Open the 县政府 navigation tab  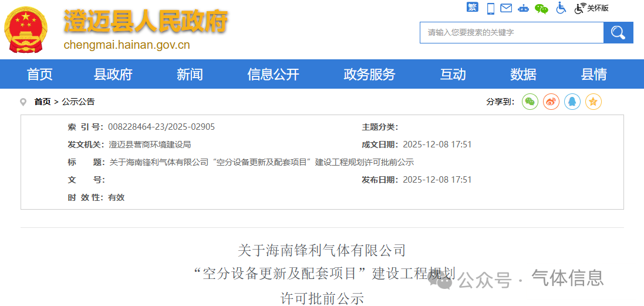pyautogui.click(x=113, y=75)
